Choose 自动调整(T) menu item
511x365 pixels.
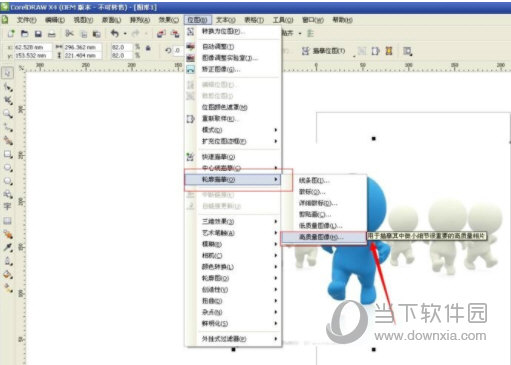pos(233,47)
